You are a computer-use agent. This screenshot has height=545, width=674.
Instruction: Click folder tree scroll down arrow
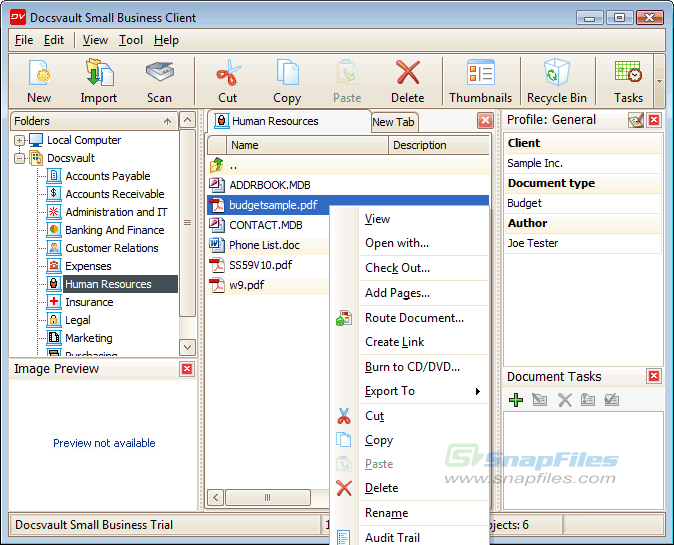tap(187, 347)
